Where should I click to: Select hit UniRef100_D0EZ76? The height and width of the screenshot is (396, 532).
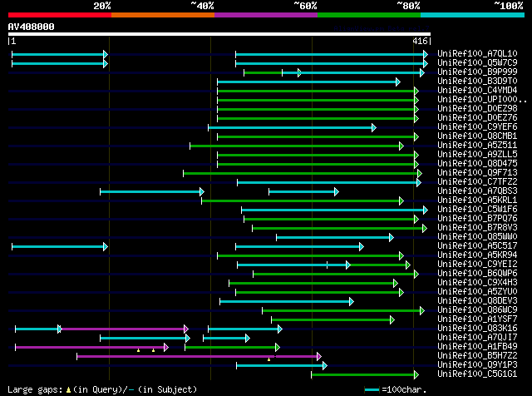477,118
